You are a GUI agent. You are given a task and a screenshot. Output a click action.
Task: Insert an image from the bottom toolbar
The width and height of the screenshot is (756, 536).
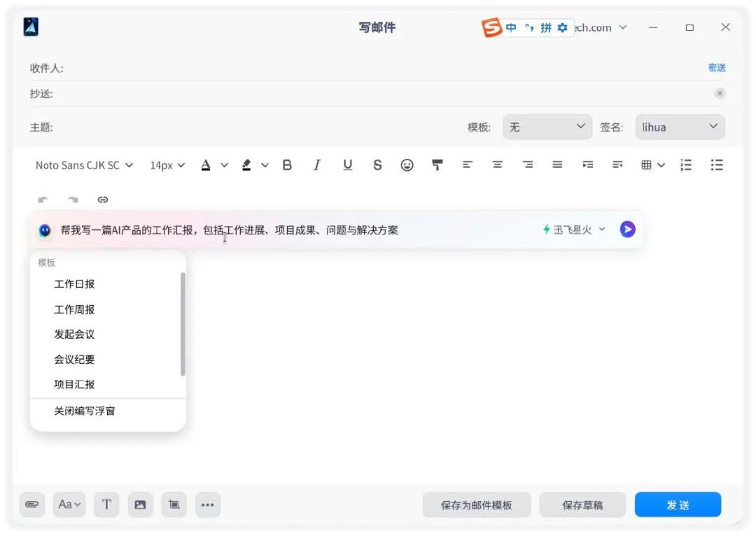(140, 505)
